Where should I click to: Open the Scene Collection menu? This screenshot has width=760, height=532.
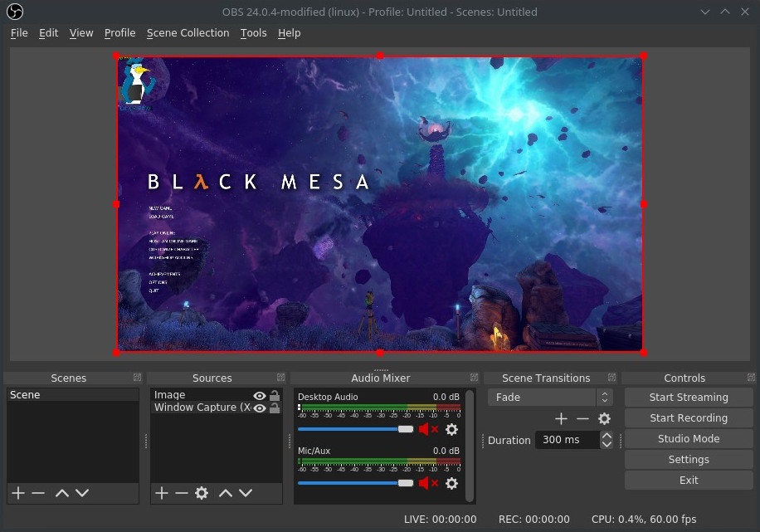(x=188, y=33)
